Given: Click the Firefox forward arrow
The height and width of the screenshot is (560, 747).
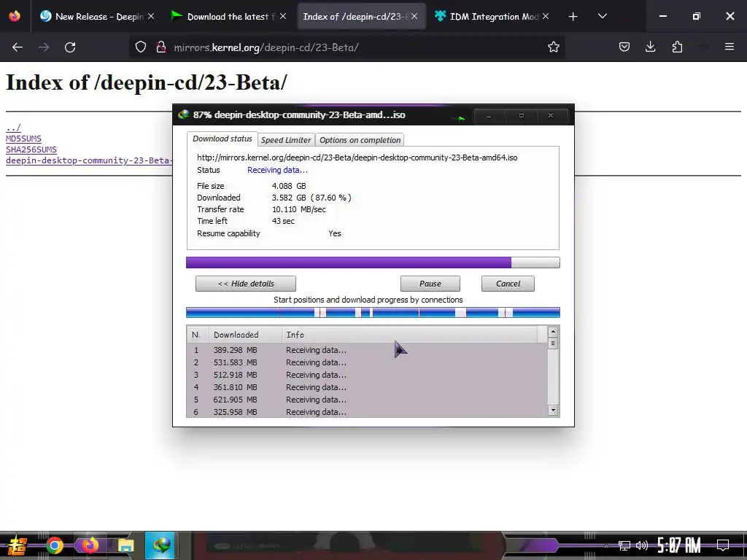Looking at the screenshot, I should pos(44,47).
